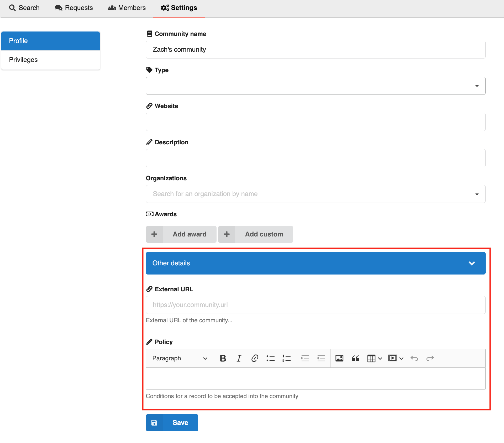Insert a link in Policy editor
Image resolution: width=504 pixels, height=443 pixels.
(x=255, y=358)
